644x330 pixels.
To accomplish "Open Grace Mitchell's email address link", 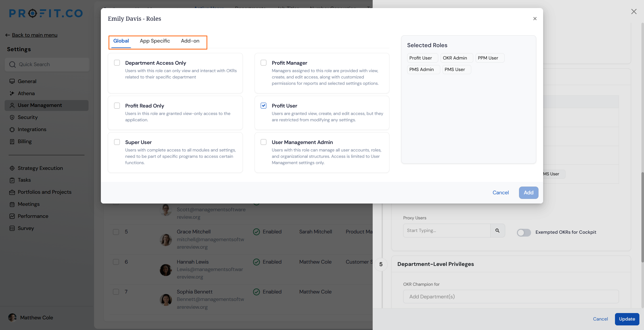I will click(x=210, y=243).
